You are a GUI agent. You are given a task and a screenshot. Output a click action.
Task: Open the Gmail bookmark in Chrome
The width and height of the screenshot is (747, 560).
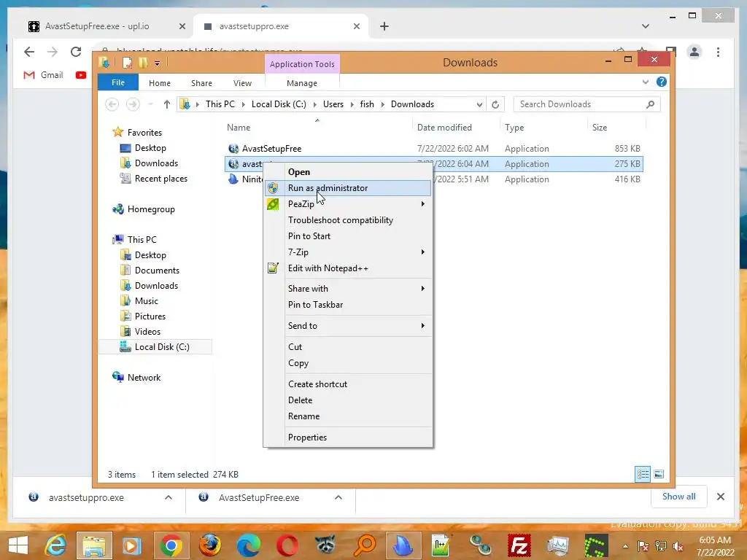pos(43,75)
